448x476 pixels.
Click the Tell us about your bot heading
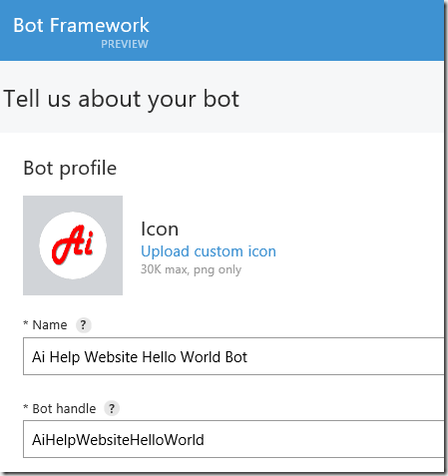[122, 99]
